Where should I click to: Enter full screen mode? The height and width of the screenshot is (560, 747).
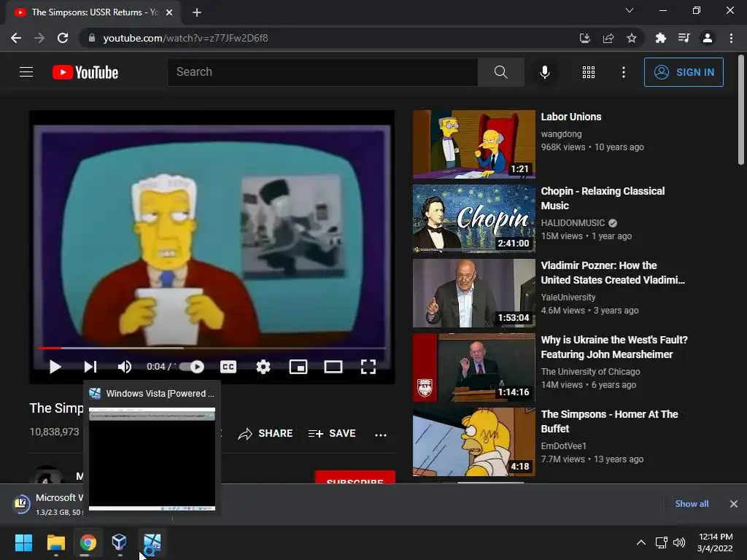tap(368, 367)
